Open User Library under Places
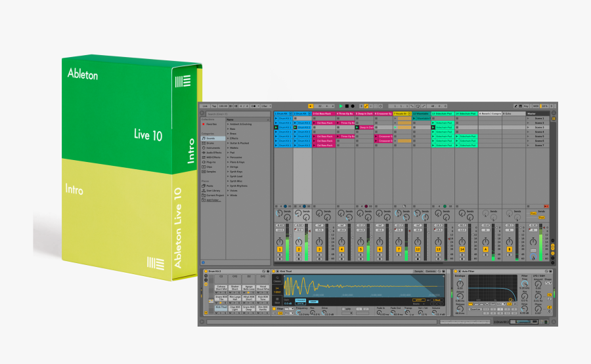Screen dimensions: 591x364 click(213, 190)
